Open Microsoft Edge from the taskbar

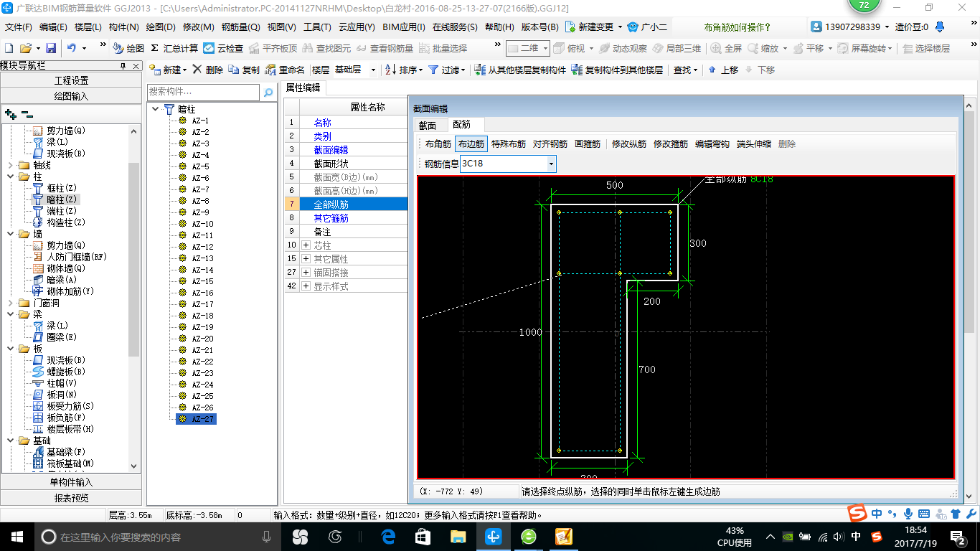coord(389,536)
